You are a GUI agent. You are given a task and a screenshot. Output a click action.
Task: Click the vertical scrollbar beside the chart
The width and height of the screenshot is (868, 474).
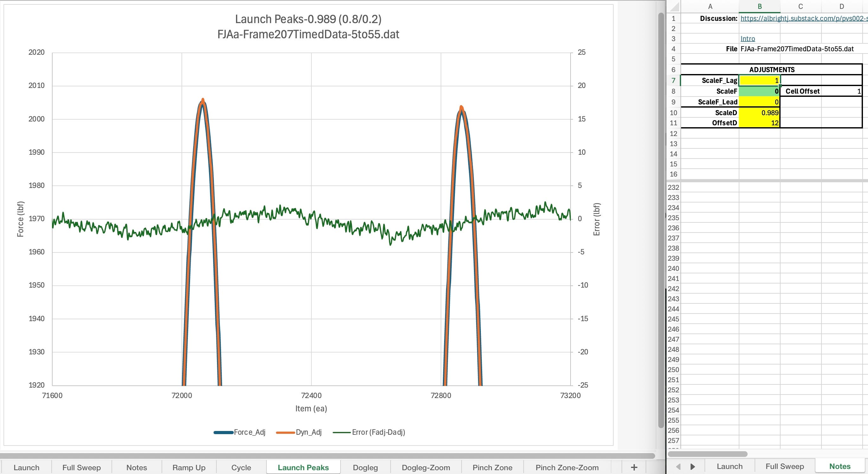click(x=661, y=219)
